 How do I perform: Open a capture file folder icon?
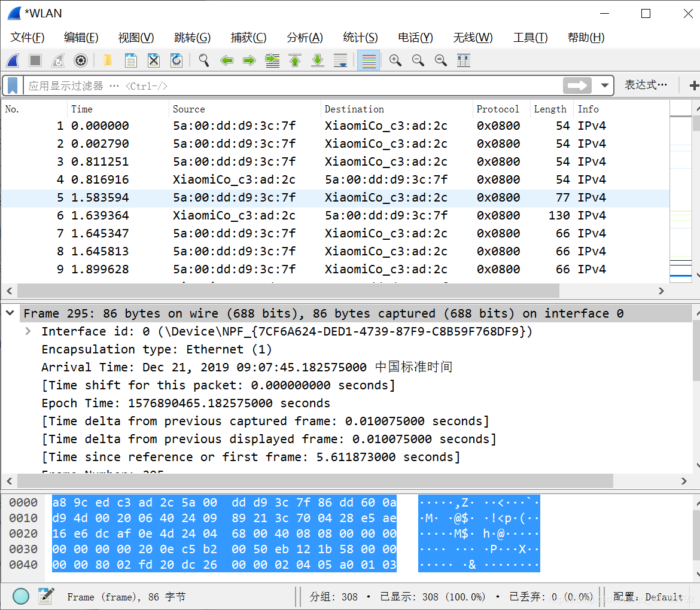click(x=108, y=60)
